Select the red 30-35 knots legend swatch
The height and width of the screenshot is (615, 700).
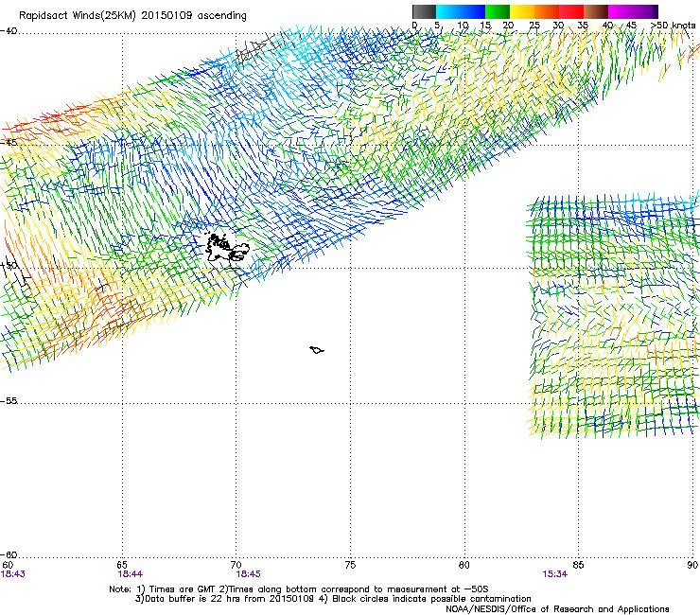tap(571, 11)
